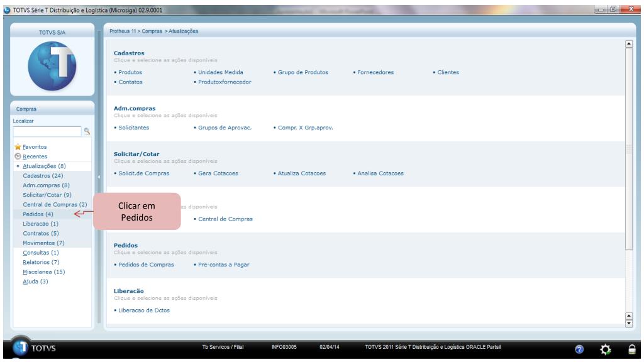Select Movimentos (7) in sidebar

coord(43,243)
